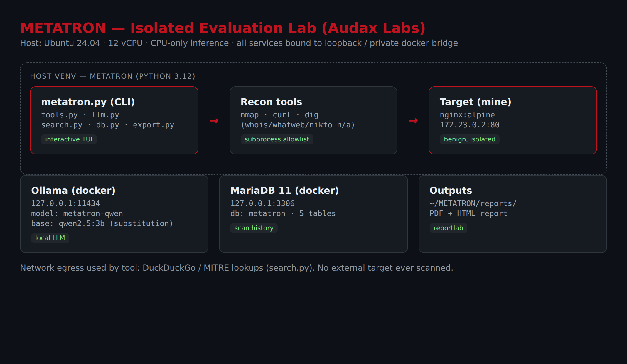Click the 127.0.0.1:11434 address
The image size is (627, 364).
tap(66, 203)
